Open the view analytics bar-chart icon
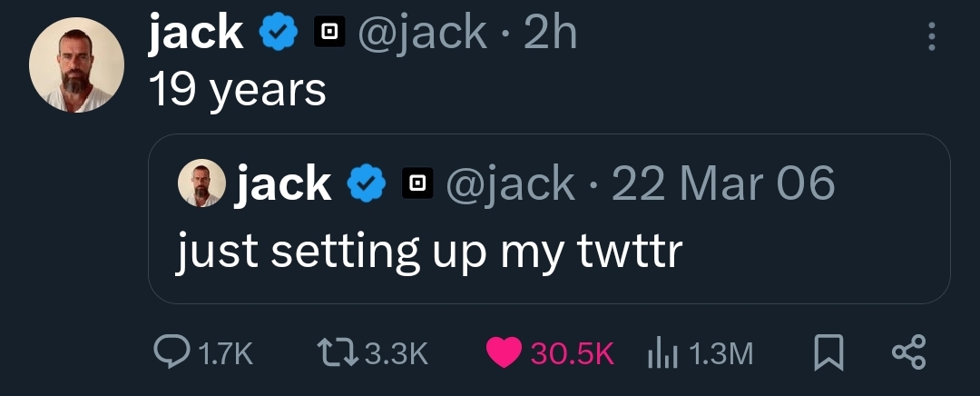 662,353
